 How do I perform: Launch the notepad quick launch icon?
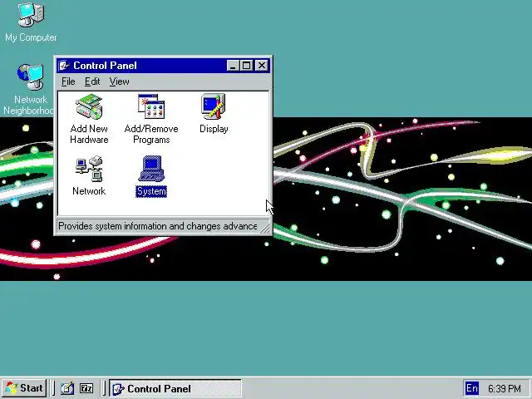point(67,388)
